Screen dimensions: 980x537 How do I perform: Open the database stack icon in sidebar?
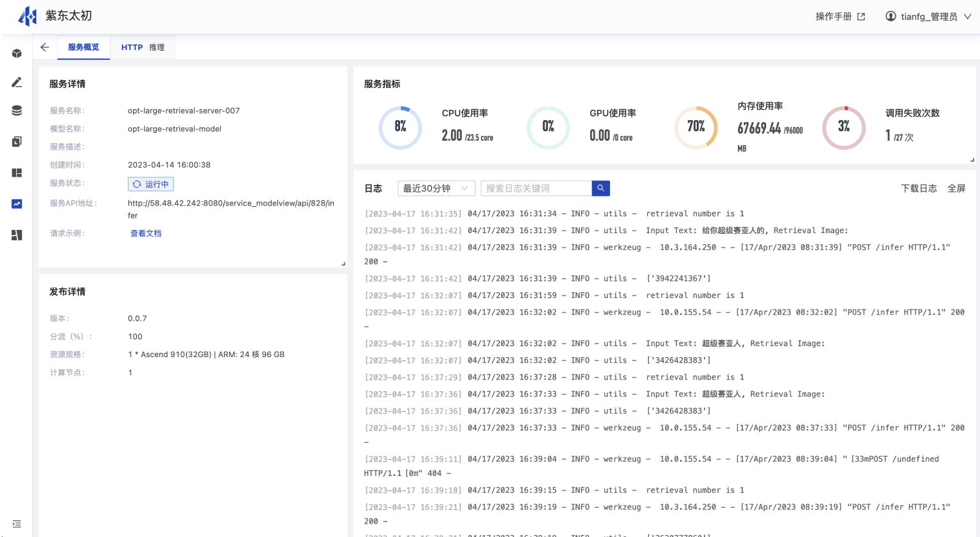tap(17, 110)
